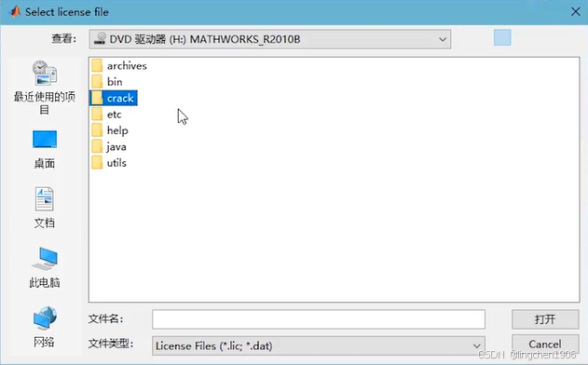Click the MATLAB logo in title bar
588x365 pixels.
coord(15,11)
